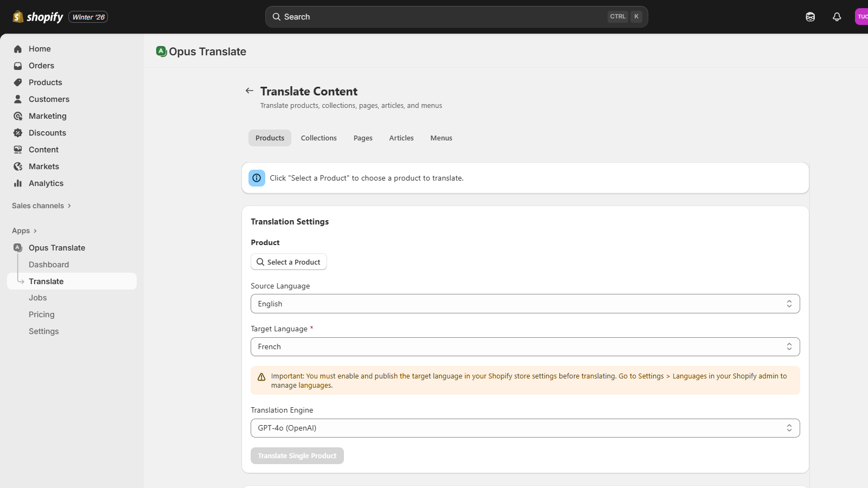Open the Marketing section

point(48,116)
